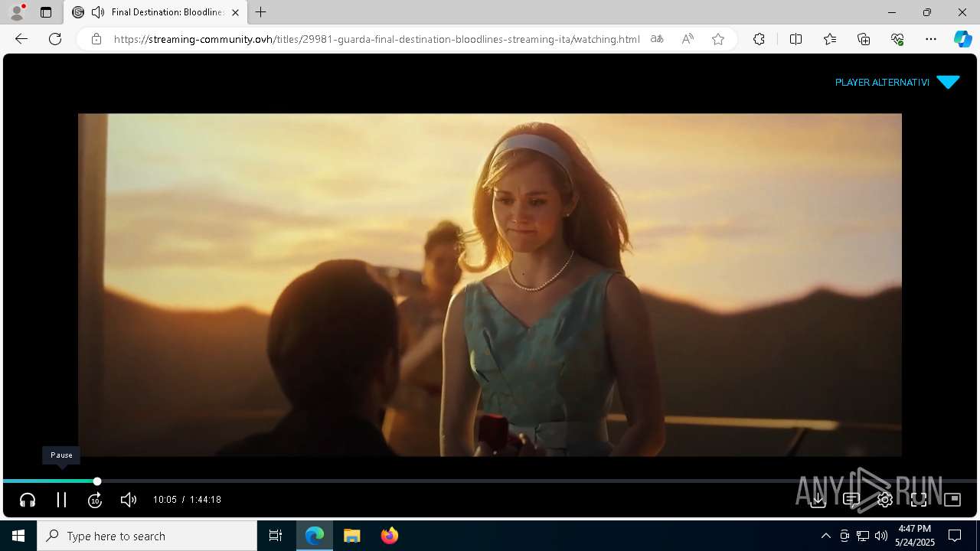Open system volume tray control

[x=881, y=536]
